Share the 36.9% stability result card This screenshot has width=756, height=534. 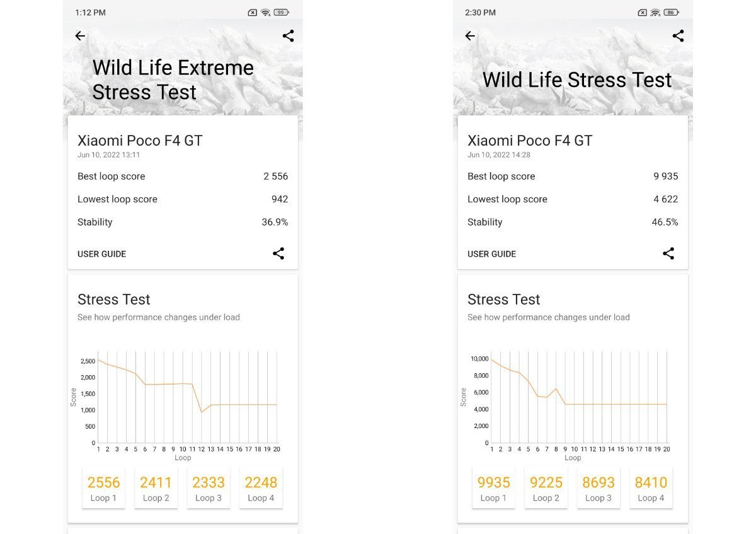coord(278,253)
